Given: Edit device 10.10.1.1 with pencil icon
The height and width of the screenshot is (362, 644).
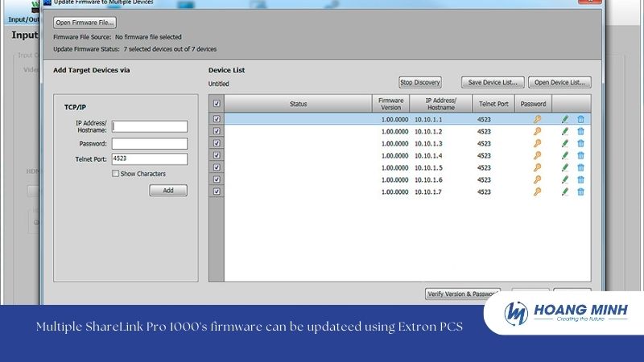Looking at the screenshot, I should [x=565, y=119].
